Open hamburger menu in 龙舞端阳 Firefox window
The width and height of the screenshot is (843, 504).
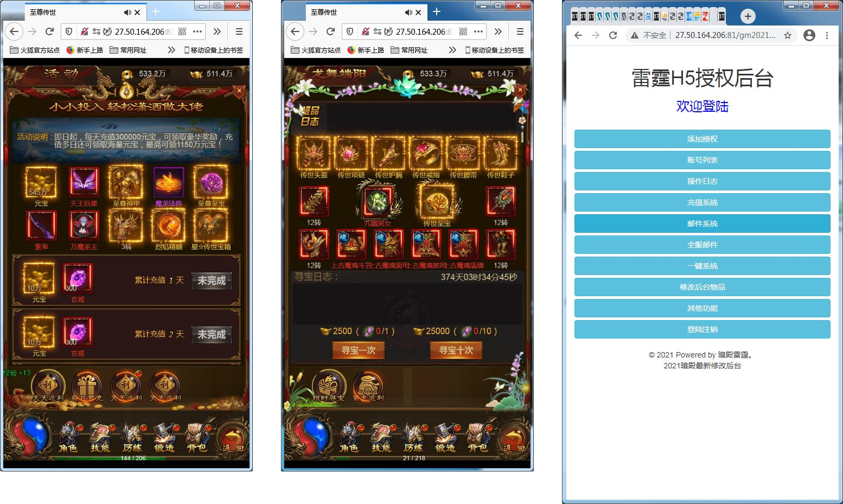520,31
